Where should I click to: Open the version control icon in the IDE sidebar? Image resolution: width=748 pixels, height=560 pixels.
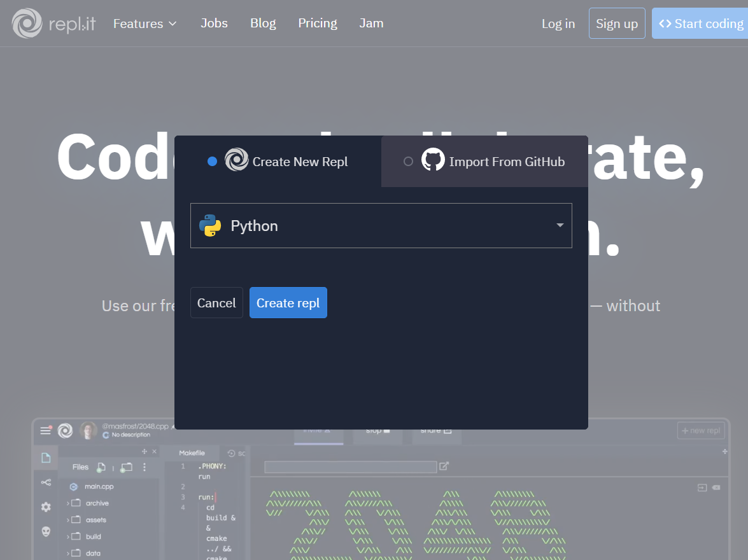(46, 483)
